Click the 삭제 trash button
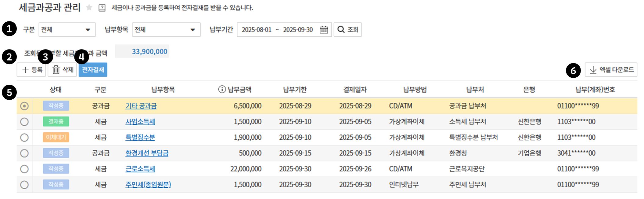 (x=63, y=70)
